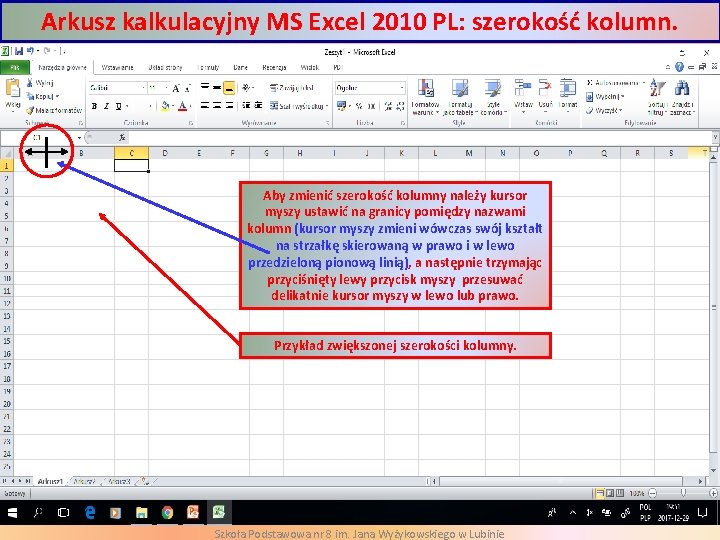
Task: Open Formatowanie warunkowe icon
Action: [x=426, y=88]
